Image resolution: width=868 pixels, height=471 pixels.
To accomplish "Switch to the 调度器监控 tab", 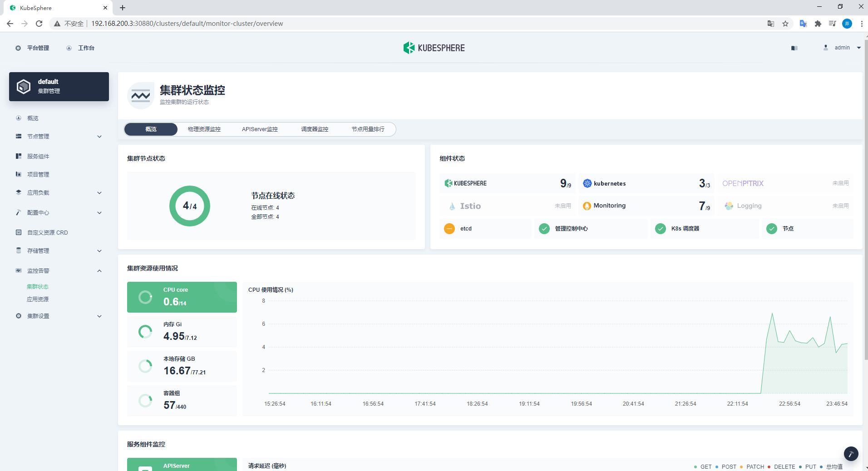I will (315, 129).
